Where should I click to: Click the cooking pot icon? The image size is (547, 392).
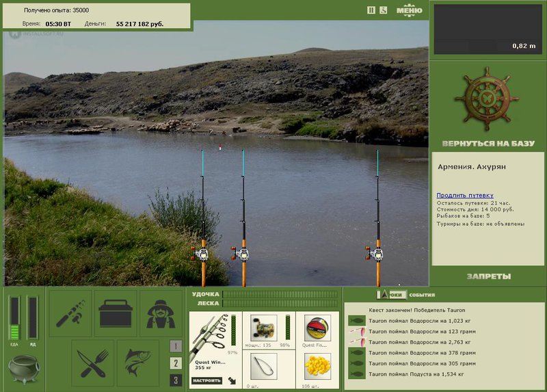click(24, 369)
